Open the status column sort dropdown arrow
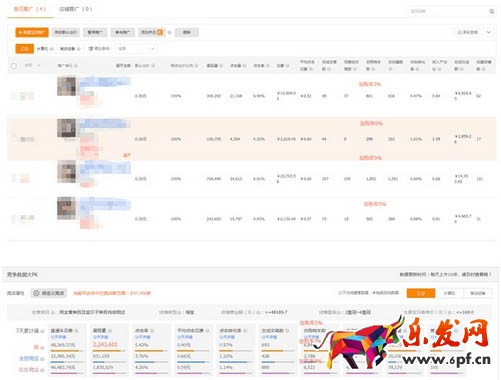501x380 pixels. point(39,66)
